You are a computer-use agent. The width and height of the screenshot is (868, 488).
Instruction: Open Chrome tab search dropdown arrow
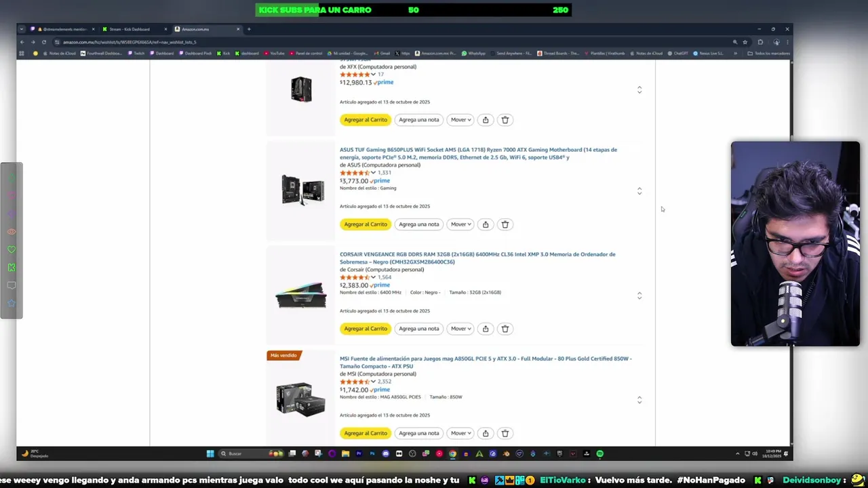(22, 29)
